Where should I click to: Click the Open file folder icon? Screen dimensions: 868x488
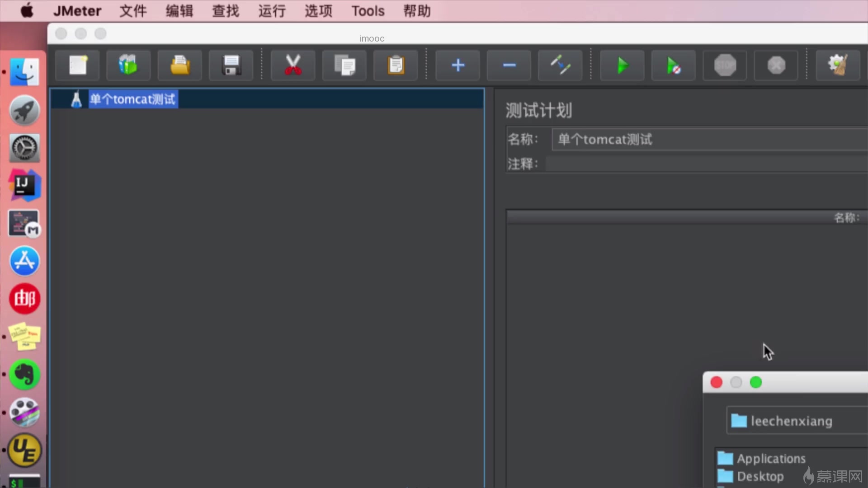[180, 66]
